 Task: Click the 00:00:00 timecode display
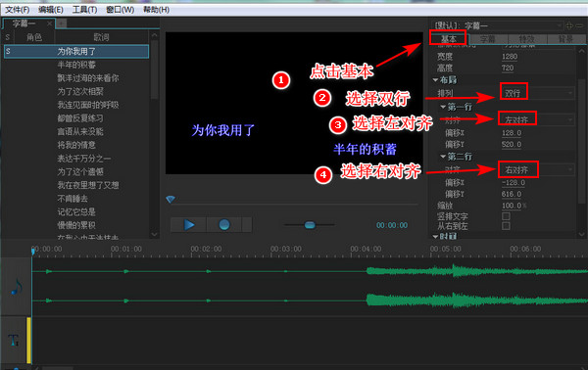click(392, 225)
